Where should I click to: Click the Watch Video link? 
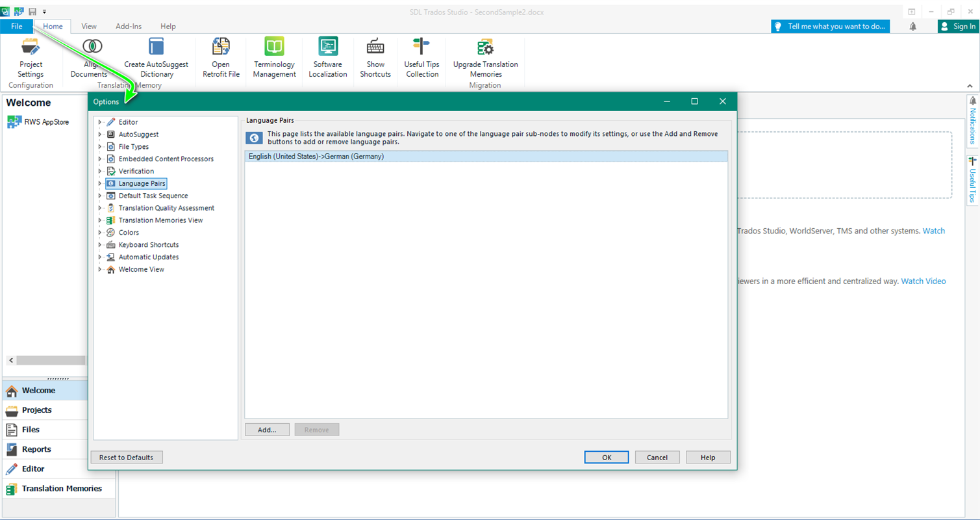[923, 281]
